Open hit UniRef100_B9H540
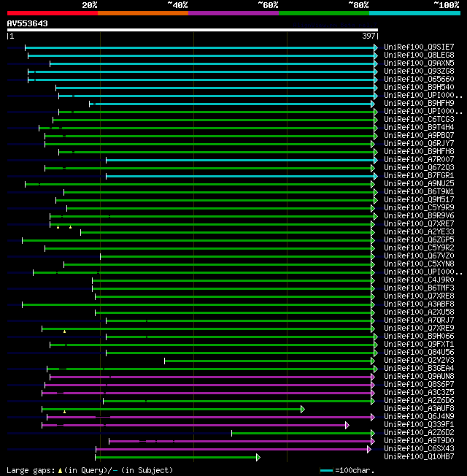The width and height of the screenshot is (467, 476). [x=419, y=87]
